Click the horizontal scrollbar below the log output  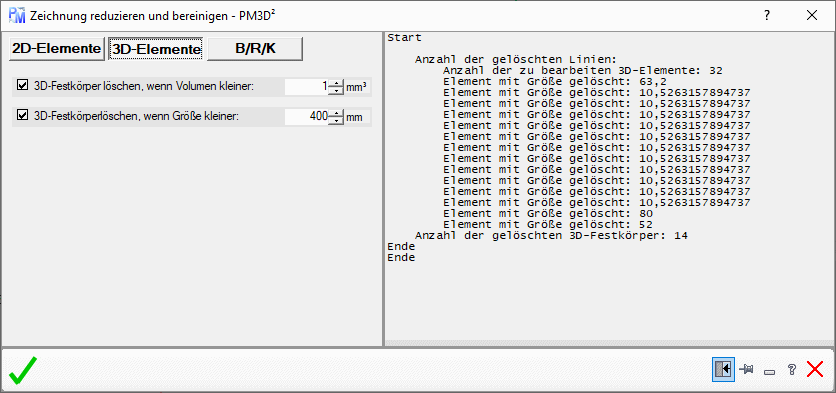click(609, 343)
